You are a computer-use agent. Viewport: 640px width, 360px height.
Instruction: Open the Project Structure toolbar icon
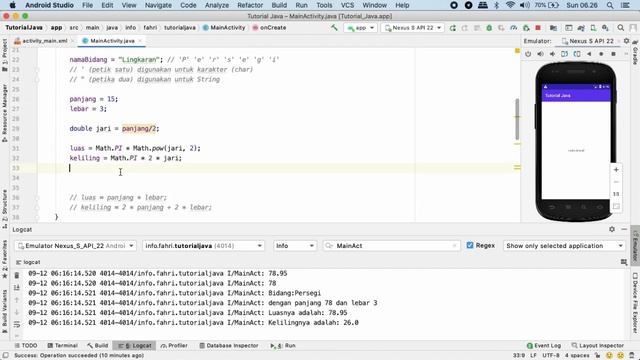(553, 28)
